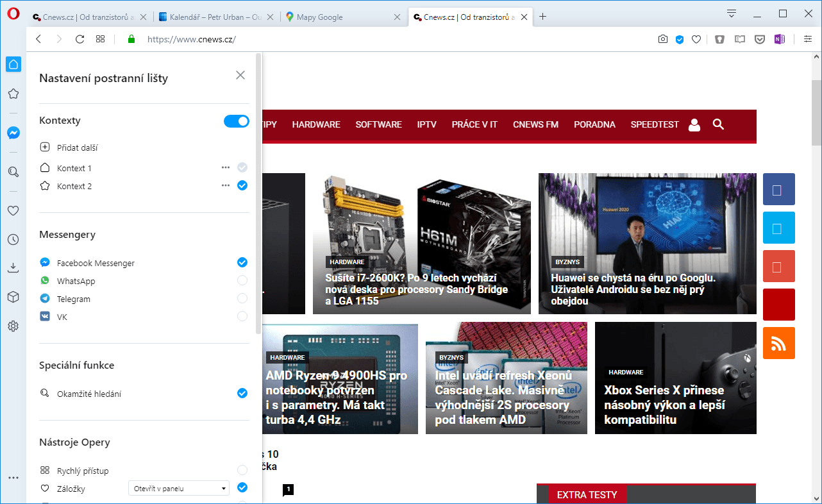Click the sidebar Instant Search icon
This screenshot has height=504, width=822.
point(13,172)
